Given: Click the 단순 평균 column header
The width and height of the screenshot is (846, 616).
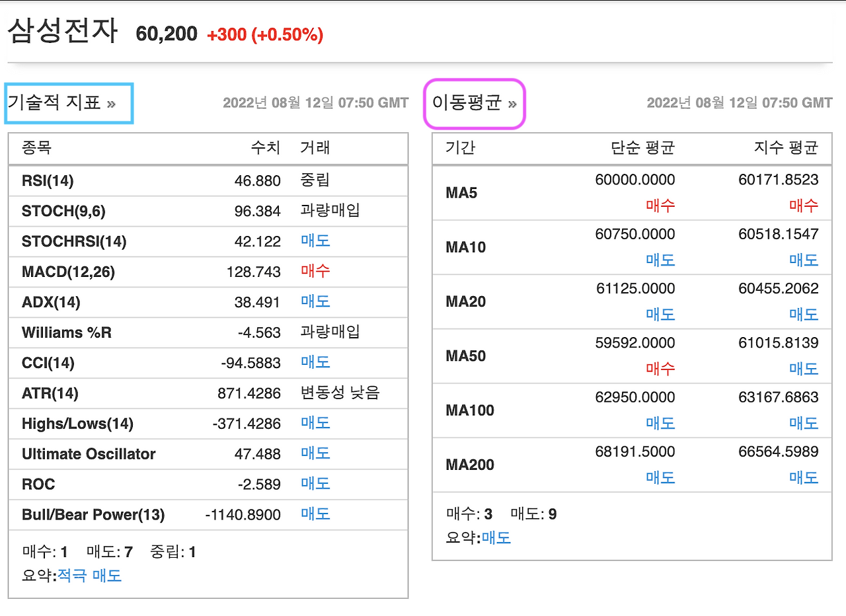Looking at the screenshot, I should [643, 147].
